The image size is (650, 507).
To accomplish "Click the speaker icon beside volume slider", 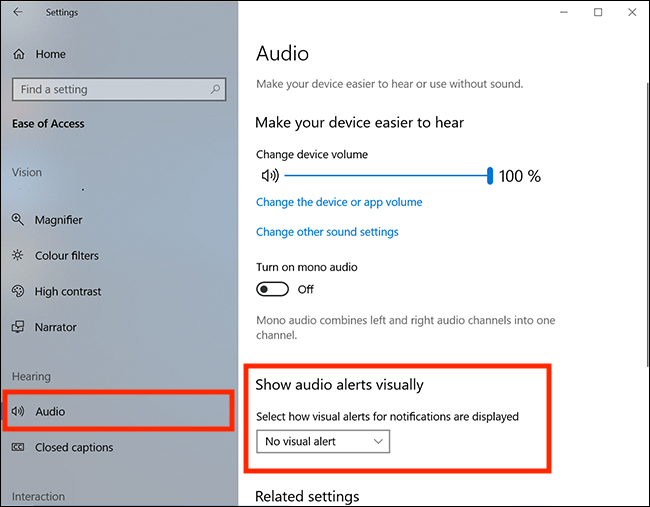I will [x=270, y=176].
